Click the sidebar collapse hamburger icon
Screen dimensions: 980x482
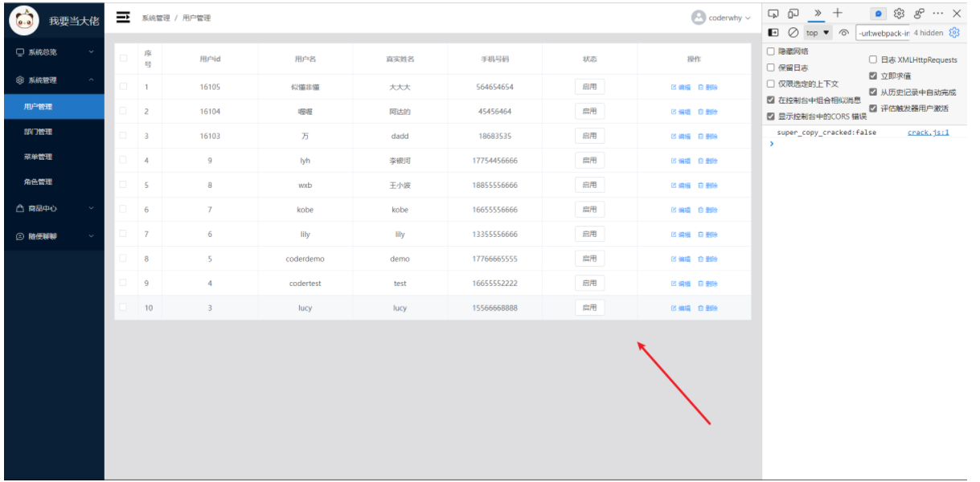tap(123, 17)
